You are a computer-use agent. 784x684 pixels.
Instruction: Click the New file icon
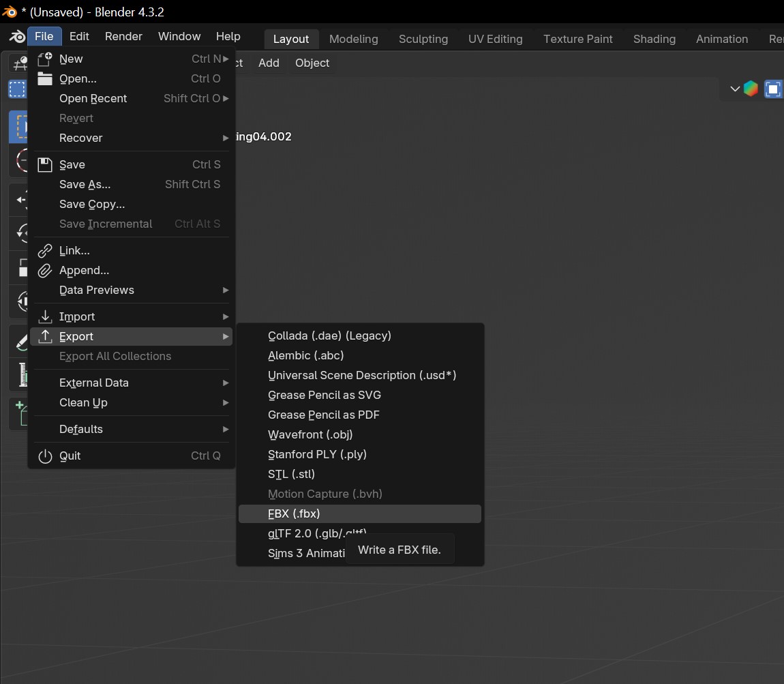pyautogui.click(x=45, y=59)
